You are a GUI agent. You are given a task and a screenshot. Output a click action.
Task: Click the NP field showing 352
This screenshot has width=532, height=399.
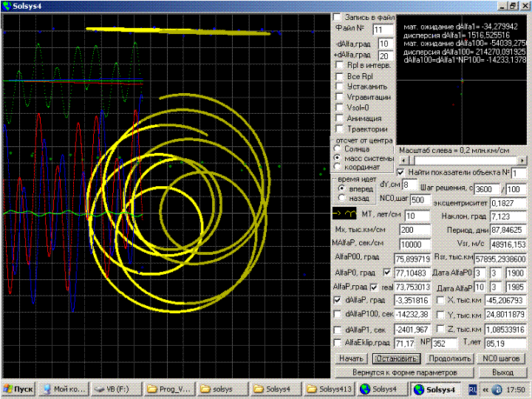pyautogui.click(x=445, y=344)
